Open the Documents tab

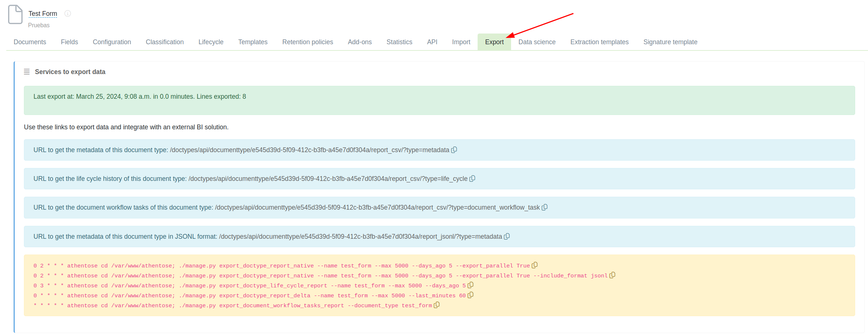click(x=30, y=42)
